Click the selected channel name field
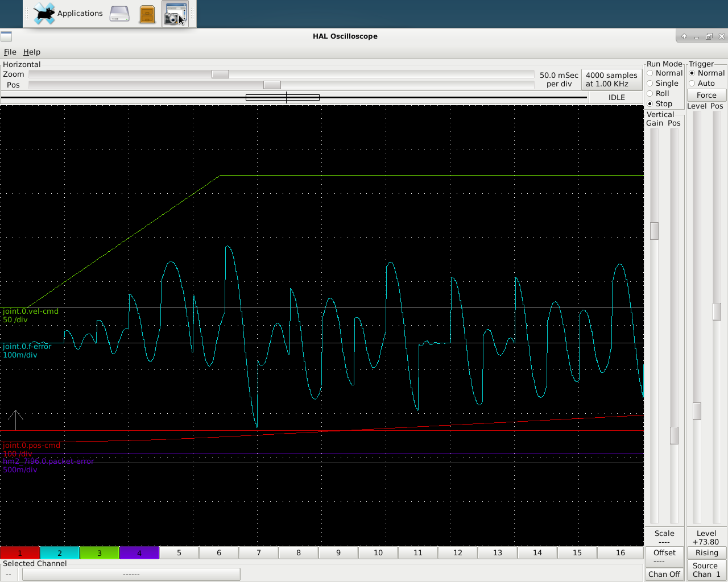 point(131,575)
